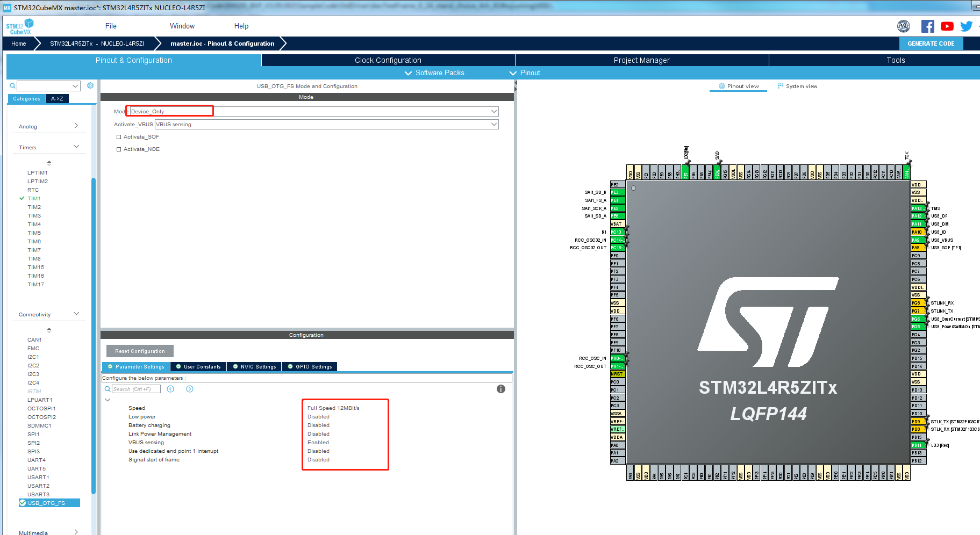This screenshot has height=535, width=980.
Task: Collapse the Connectivity category chevron
Action: (76, 313)
